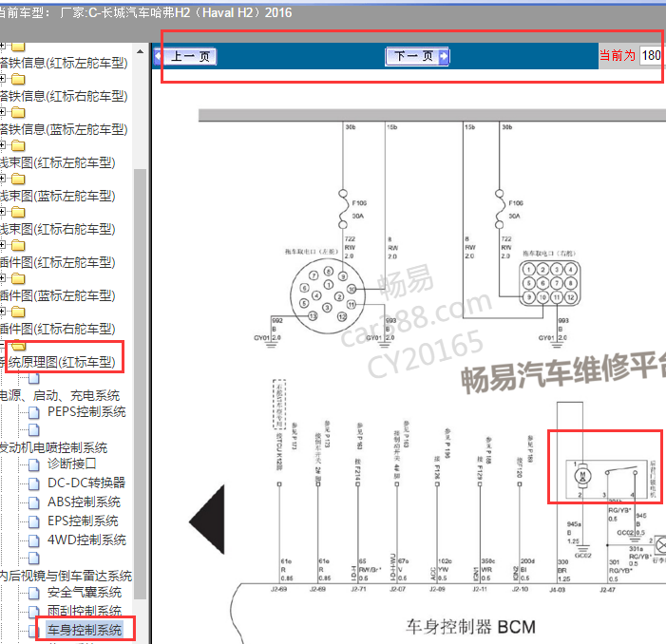Open EPS控制系统 diagram entry
This screenshot has height=644, width=666.
click(83, 521)
